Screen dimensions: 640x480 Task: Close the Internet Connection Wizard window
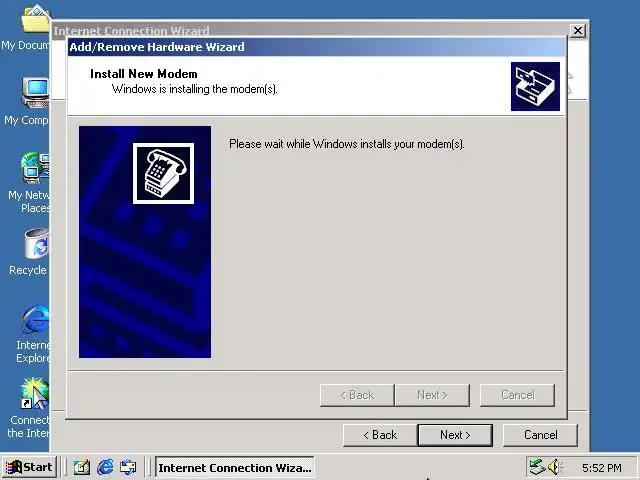pos(578,31)
